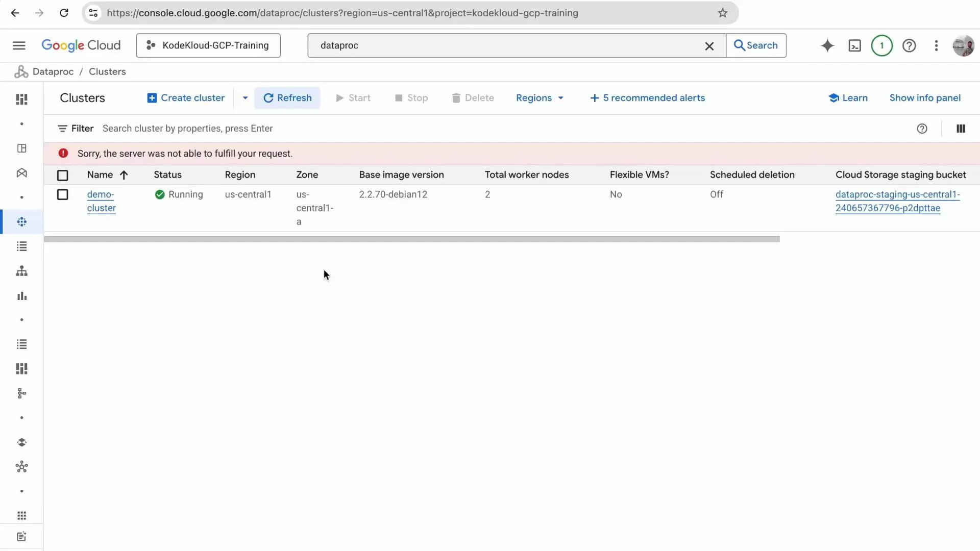Screen dimensions: 980x551
Task: Open the dataproc-staging bucket link
Action: tap(898, 201)
